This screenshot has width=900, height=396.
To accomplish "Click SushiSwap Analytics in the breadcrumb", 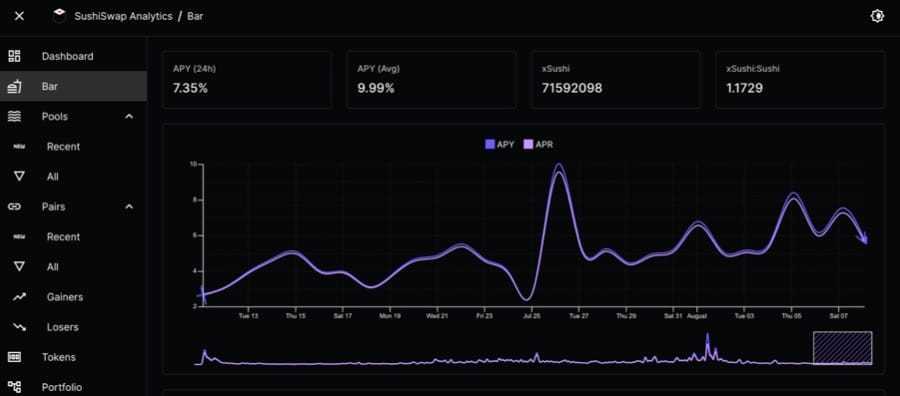I will (x=123, y=16).
